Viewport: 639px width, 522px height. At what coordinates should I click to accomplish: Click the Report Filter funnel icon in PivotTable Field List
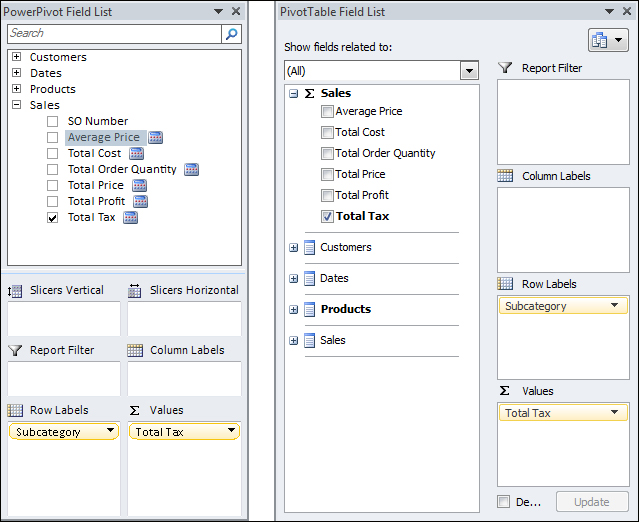click(x=505, y=68)
